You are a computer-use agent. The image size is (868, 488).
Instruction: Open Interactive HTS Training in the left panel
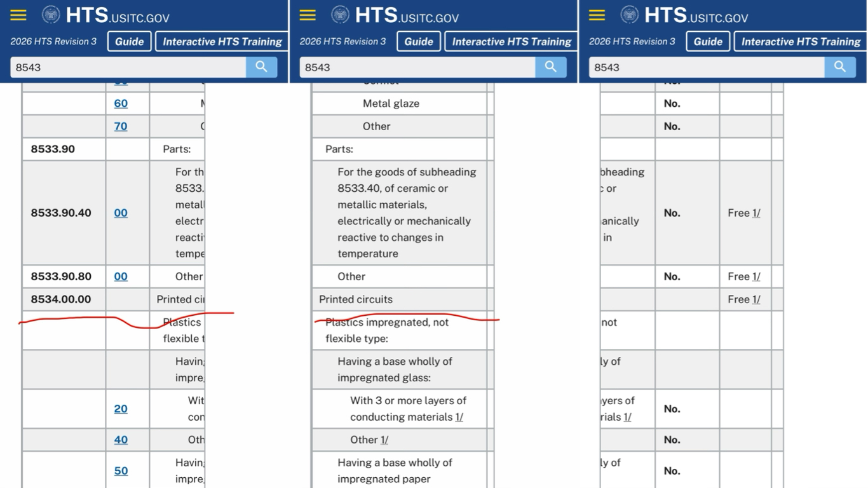pos(222,41)
